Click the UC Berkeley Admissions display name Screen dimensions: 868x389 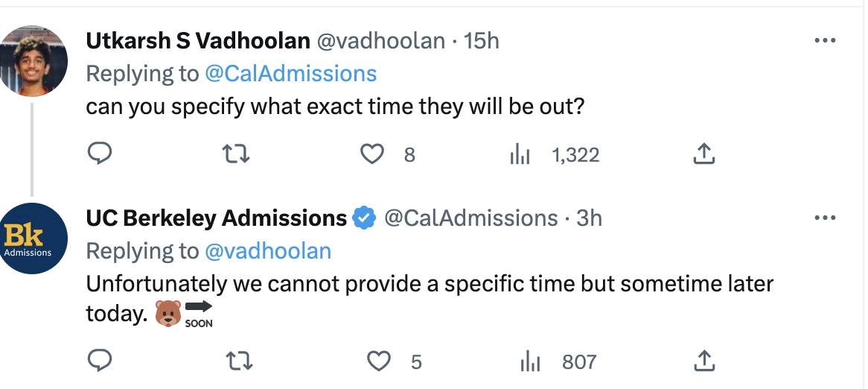click(217, 218)
